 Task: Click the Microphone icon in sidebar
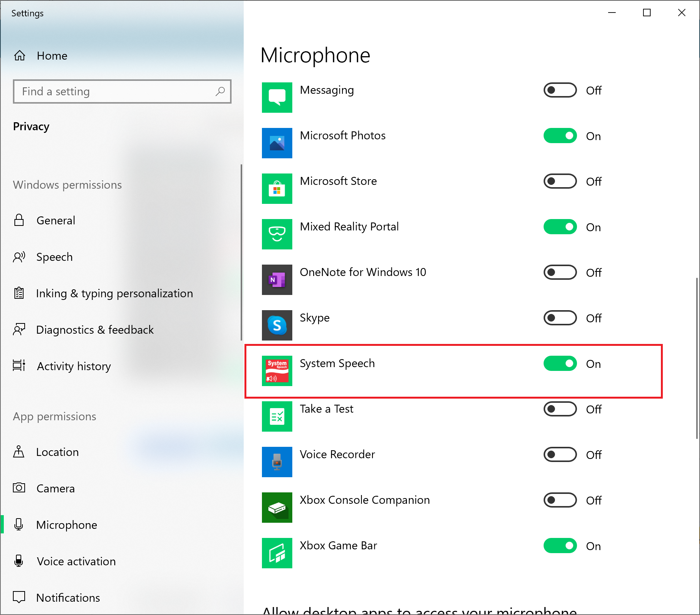click(19, 525)
